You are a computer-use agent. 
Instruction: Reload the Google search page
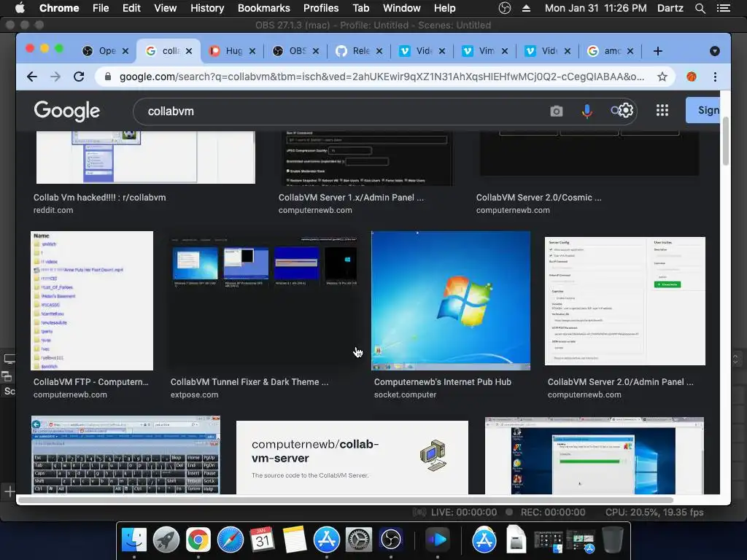point(79,77)
